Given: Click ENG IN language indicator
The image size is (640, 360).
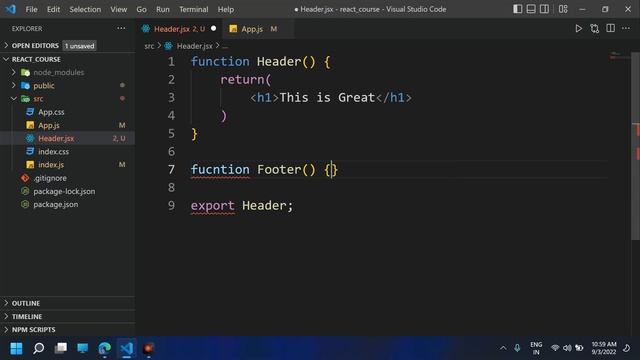Looking at the screenshot, I should 536,348.
